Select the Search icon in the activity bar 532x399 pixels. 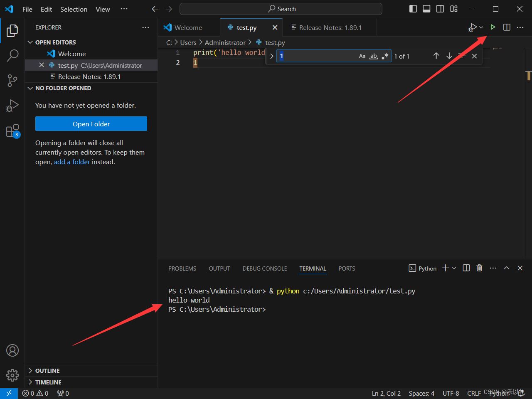click(12, 55)
